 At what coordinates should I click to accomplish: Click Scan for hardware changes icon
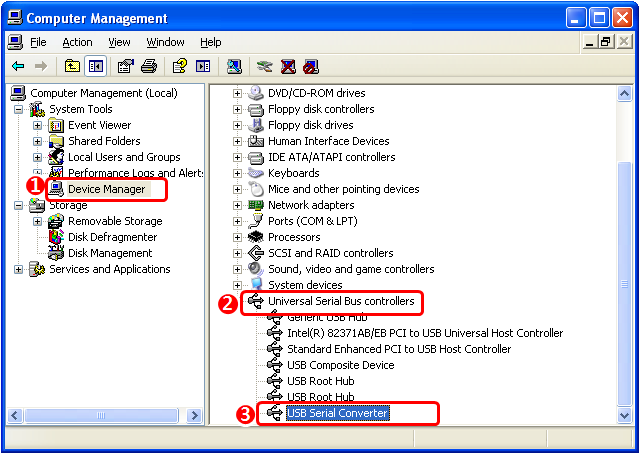[234, 66]
